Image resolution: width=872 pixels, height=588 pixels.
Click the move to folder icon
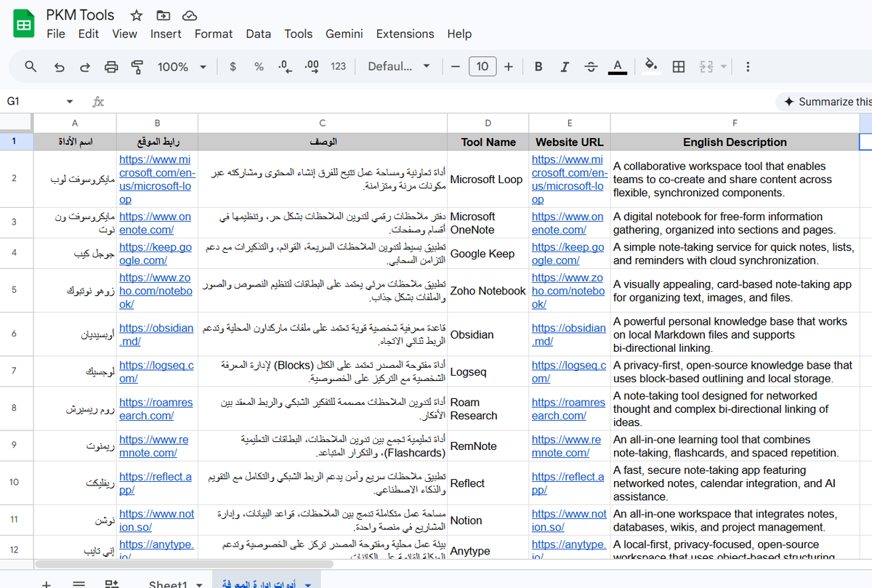point(163,15)
